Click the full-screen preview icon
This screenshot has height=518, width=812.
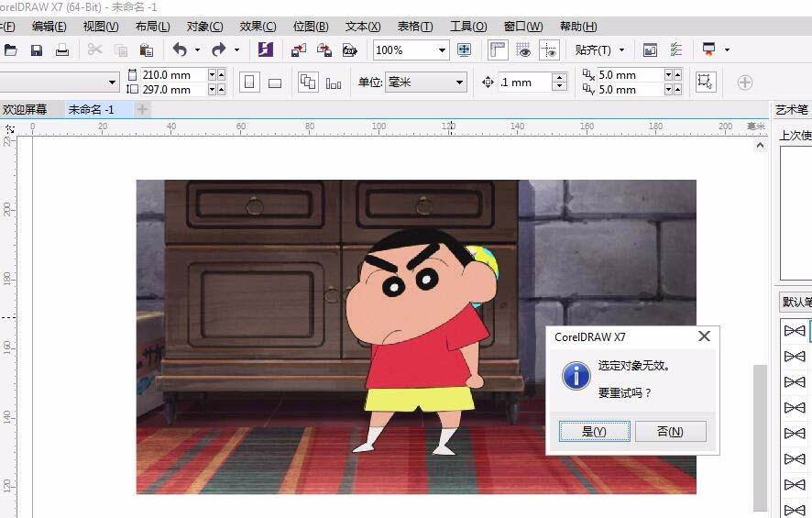point(464,50)
